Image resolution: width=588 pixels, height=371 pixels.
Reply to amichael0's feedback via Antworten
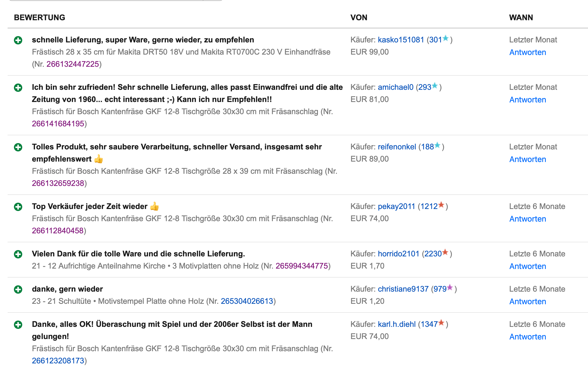pyautogui.click(x=528, y=100)
